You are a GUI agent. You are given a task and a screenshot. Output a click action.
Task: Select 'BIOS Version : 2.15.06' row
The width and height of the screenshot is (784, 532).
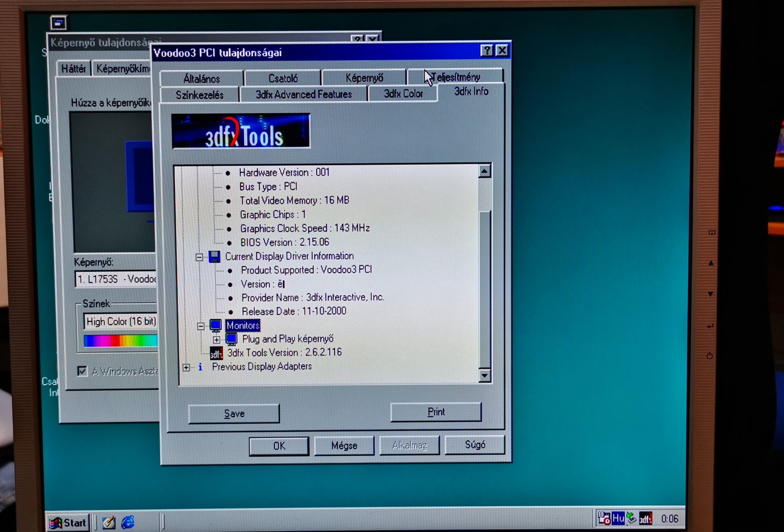(285, 242)
